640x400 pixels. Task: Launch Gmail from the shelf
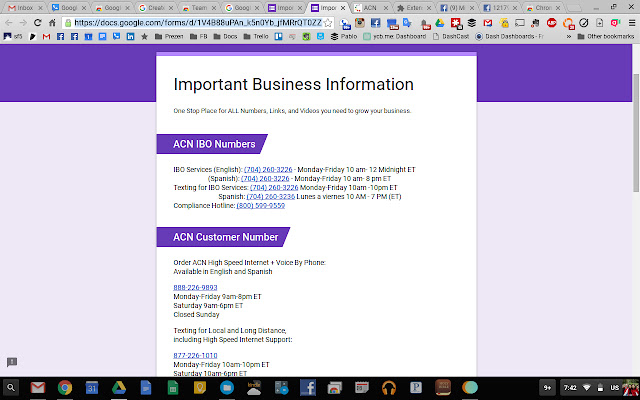click(38, 387)
